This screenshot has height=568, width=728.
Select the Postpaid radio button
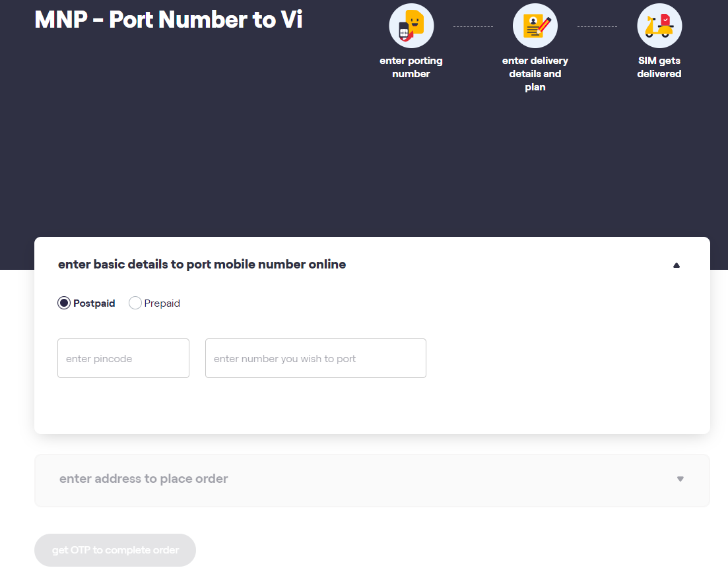tap(63, 303)
